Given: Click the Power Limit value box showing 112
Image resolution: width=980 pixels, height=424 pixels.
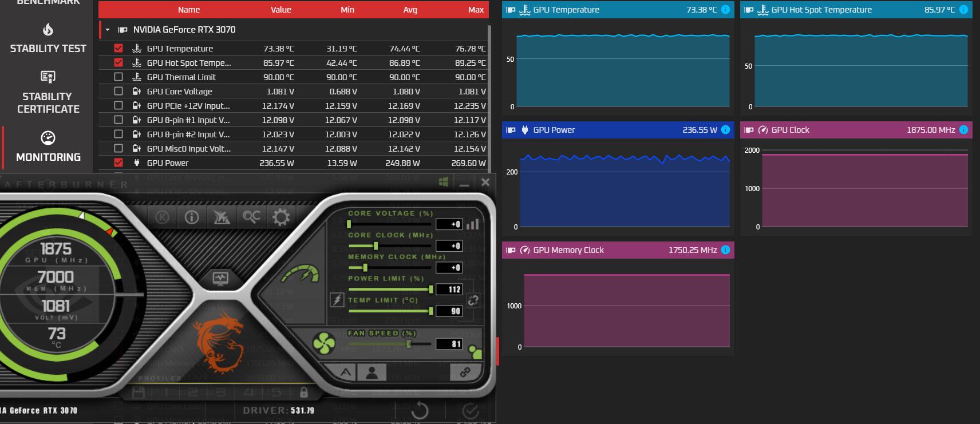Looking at the screenshot, I should click(x=449, y=290).
